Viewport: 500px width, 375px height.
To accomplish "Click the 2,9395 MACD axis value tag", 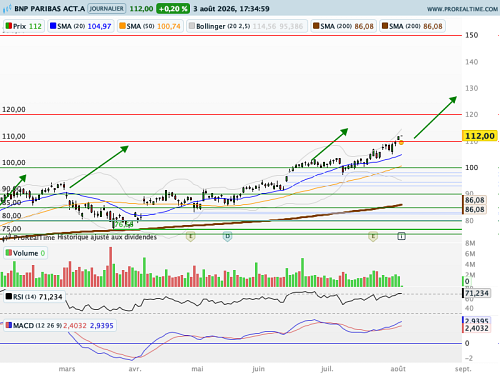I will (x=476, y=321).
